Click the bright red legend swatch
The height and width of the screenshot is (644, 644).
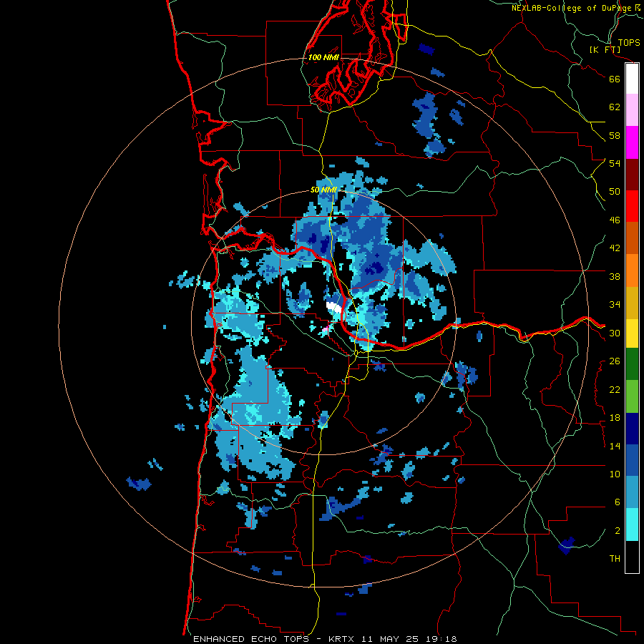point(632,206)
